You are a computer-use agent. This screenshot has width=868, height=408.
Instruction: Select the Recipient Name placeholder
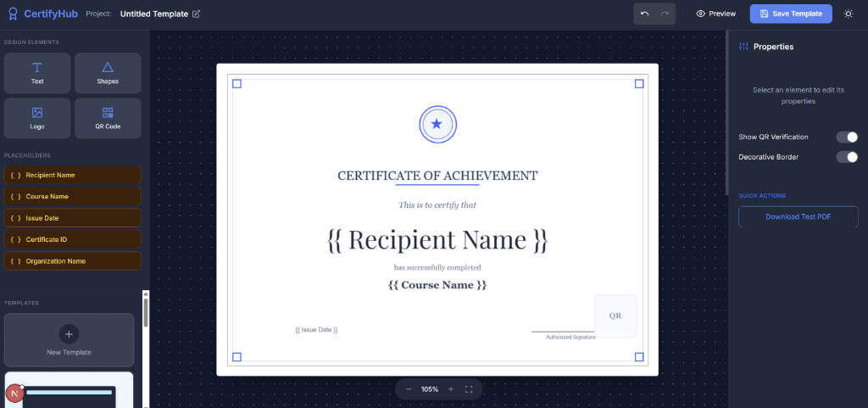tap(72, 175)
